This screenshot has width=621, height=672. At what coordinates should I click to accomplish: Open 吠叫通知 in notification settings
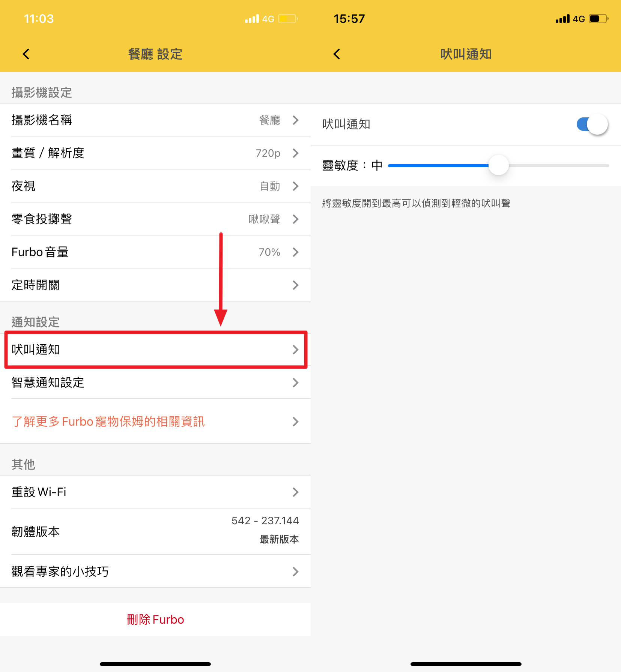[155, 349]
